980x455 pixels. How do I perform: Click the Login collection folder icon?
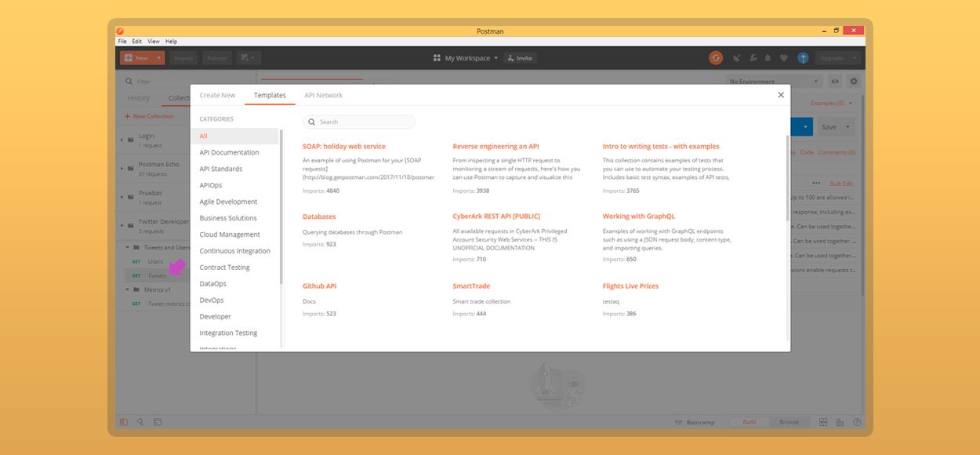(131, 140)
